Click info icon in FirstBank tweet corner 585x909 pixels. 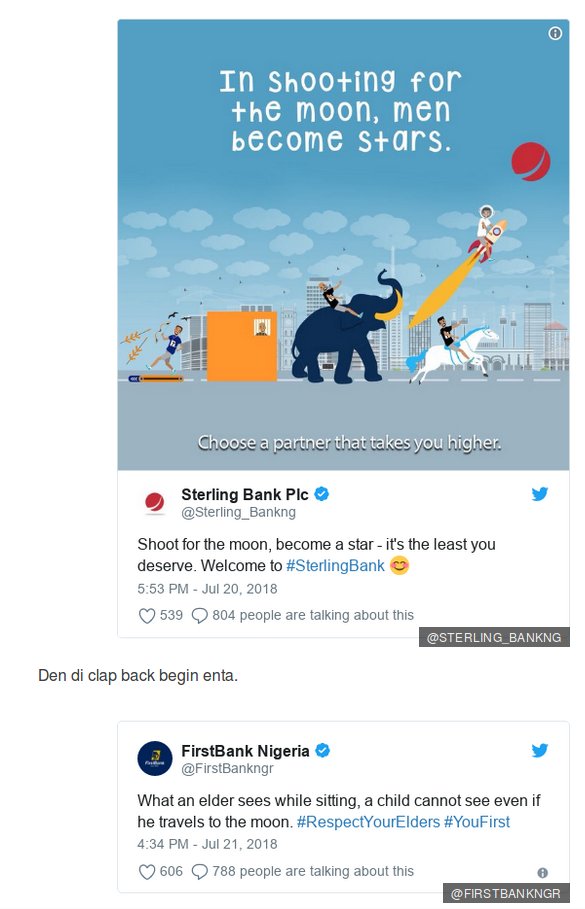tap(543, 872)
